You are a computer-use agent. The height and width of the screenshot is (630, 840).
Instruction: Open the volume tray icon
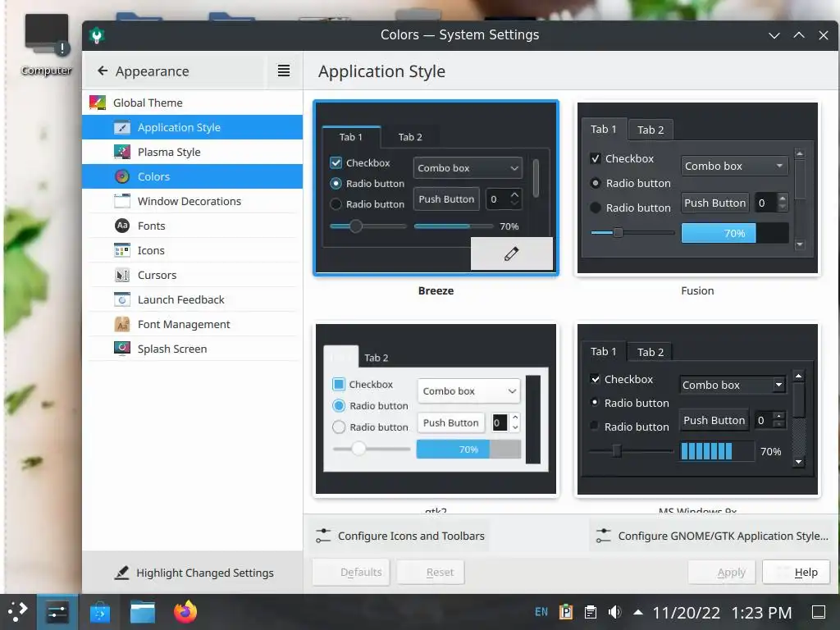pyautogui.click(x=614, y=612)
